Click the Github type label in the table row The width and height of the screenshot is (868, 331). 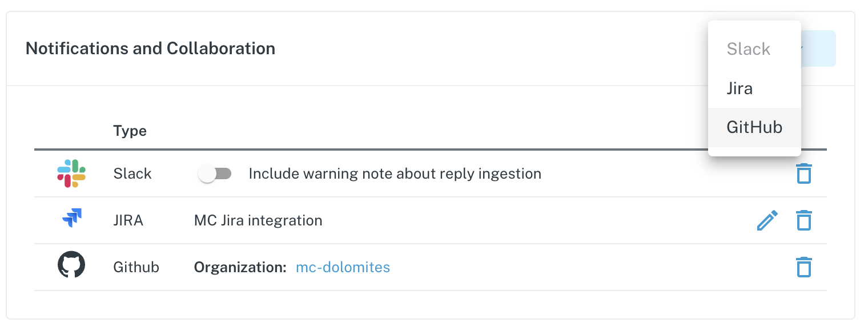[x=136, y=267]
